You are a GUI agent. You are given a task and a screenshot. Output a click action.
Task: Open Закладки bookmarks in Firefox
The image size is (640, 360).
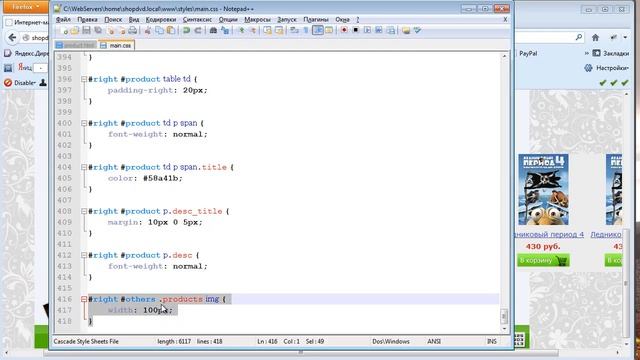(611, 53)
